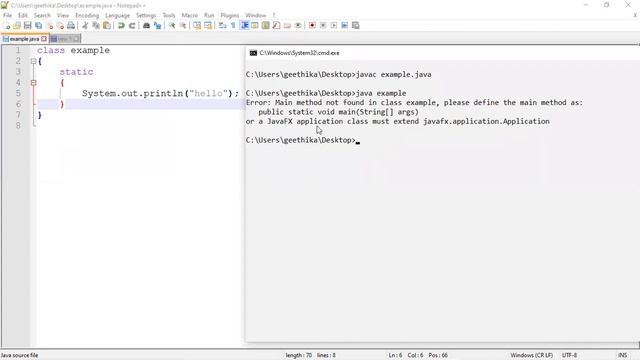Screen dimensions: 640x360
Task: Close the example.java tab via its X
Action: coord(44,39)
